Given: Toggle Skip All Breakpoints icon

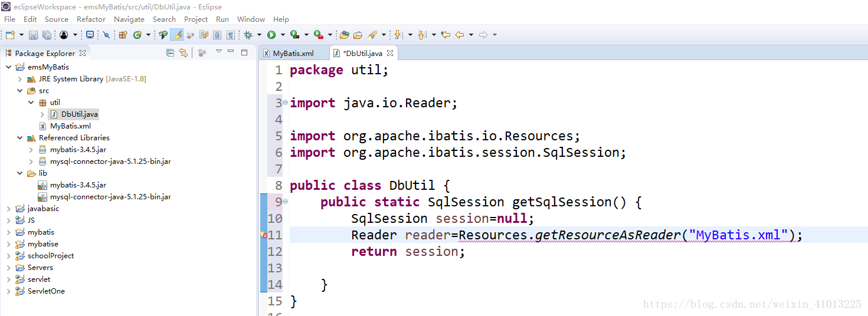Looking at the screenshot, I should [x=106, y=35].
